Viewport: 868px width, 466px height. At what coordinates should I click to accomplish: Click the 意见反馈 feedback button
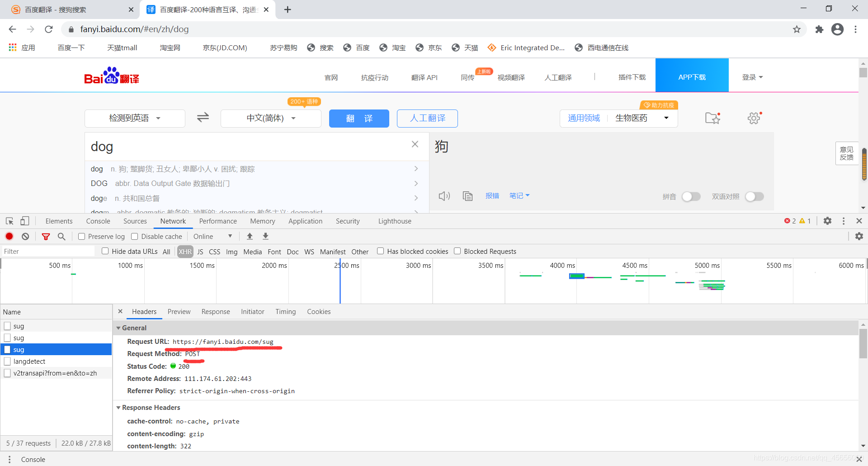pos(847,153)
